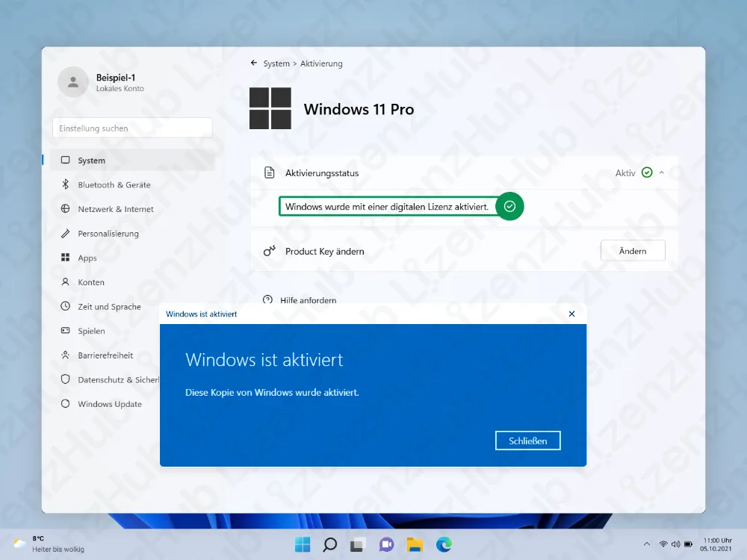Screen dimensions: 747x560
Task: Click the Ändern button for Product Key
Action: coord(633,250)
